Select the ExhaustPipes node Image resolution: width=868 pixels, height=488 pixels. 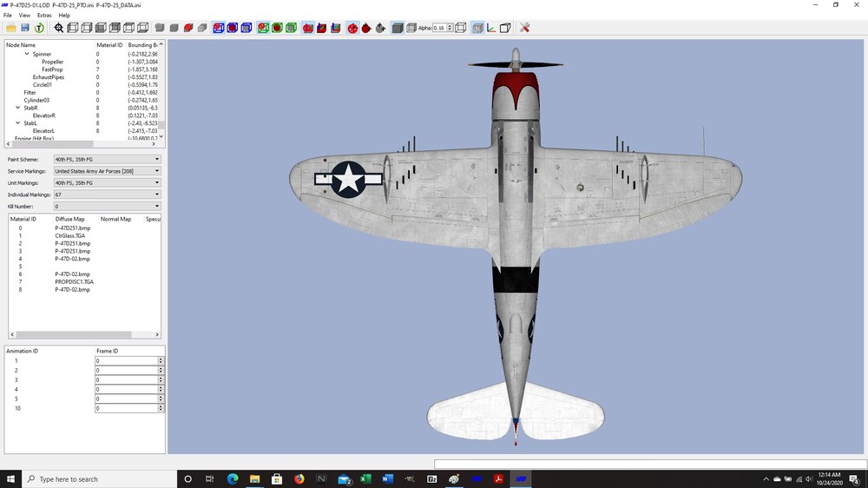pyautogui.click(x=48, y=77)
